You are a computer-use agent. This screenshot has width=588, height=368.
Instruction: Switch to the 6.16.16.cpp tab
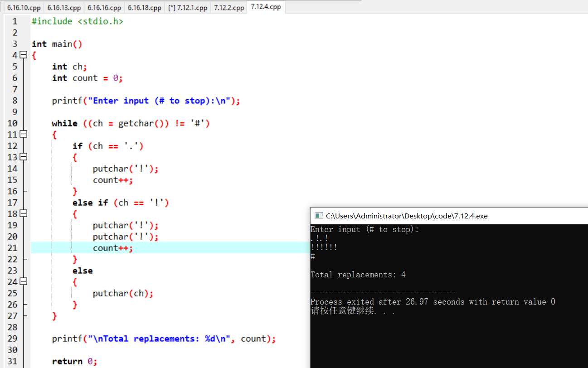tap(104, 8)
